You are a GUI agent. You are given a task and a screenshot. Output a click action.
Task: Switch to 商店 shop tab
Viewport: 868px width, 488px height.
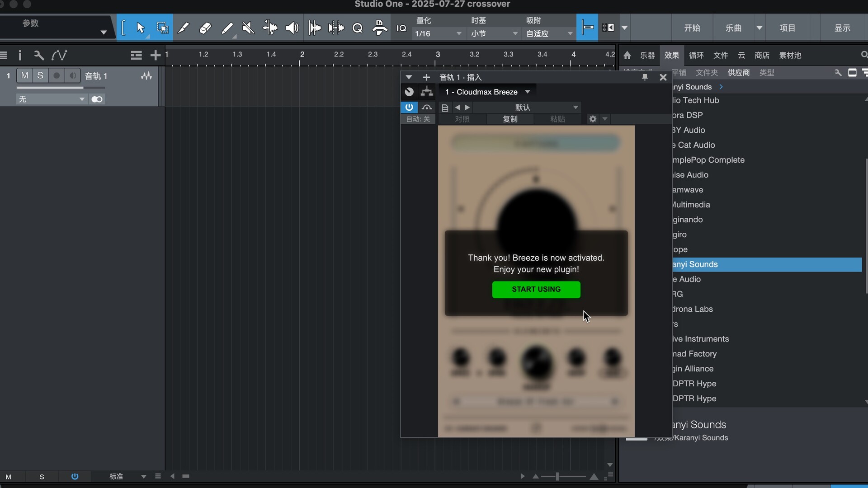coord(762,55)
